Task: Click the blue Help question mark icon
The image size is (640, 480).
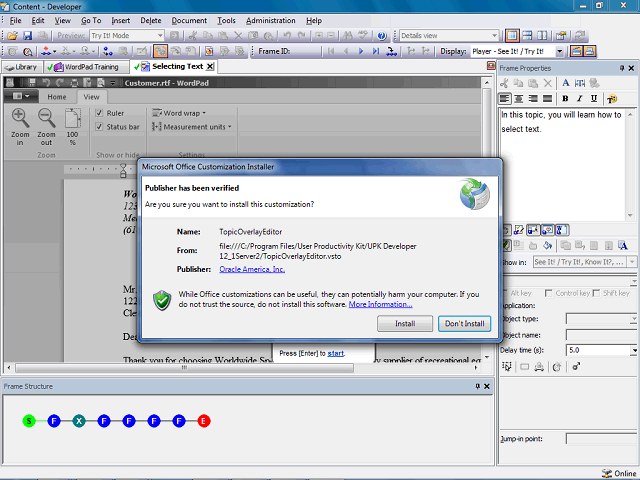Action: coord(382,36)
